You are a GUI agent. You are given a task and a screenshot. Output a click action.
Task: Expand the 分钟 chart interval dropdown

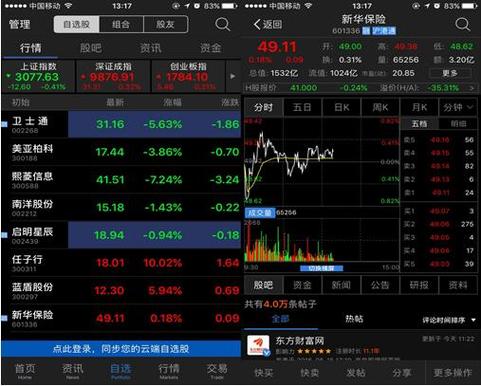click(x=458, y=107)
